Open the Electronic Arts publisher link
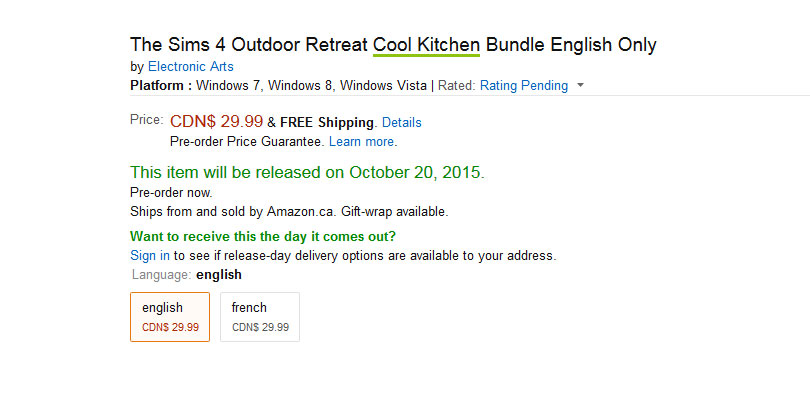This screenshot has height=400, width=810. point(191,67)
